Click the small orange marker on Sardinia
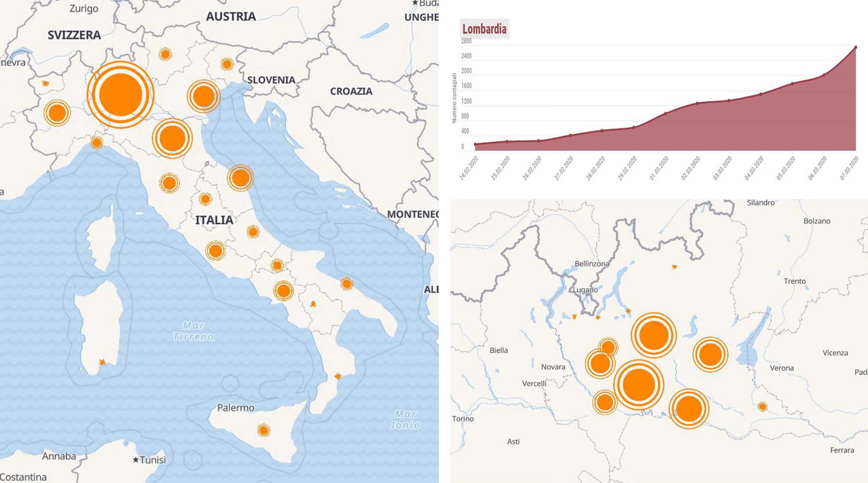The image size is (868, 483). point(102,362)
